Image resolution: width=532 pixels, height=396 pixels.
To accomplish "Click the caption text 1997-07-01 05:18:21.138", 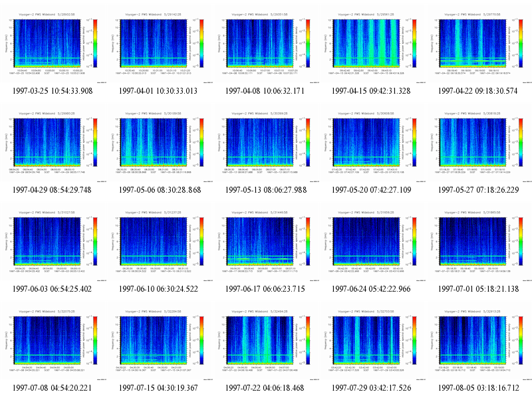I will pyautogui.click(x=478, y=289).
